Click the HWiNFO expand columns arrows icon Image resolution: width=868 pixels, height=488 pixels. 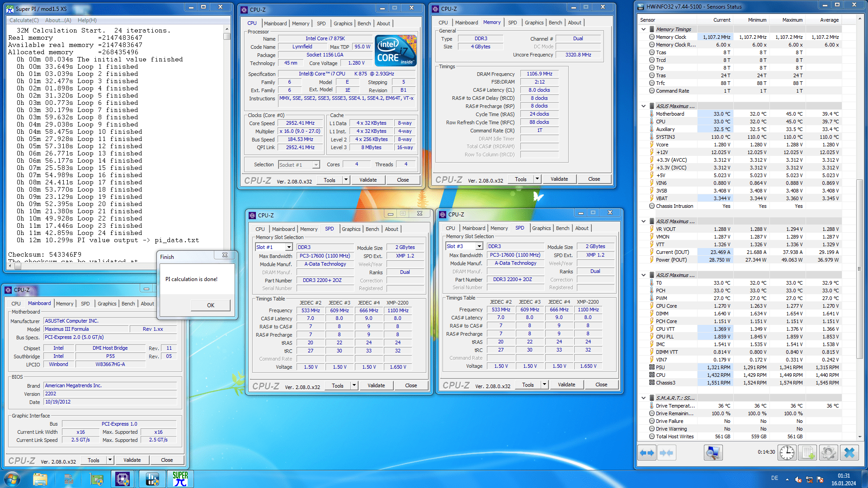(x=647, y=453)
